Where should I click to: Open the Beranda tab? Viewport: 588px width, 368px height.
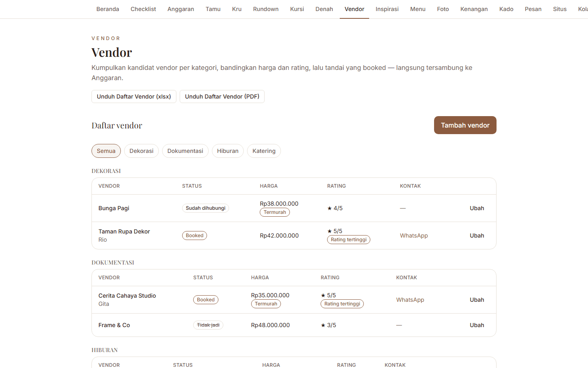coord(108,9)
